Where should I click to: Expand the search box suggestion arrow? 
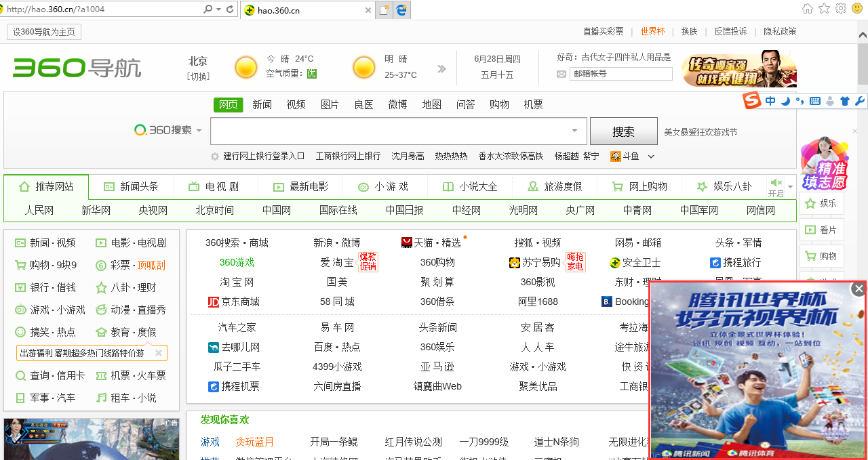[x=575, y=131]
